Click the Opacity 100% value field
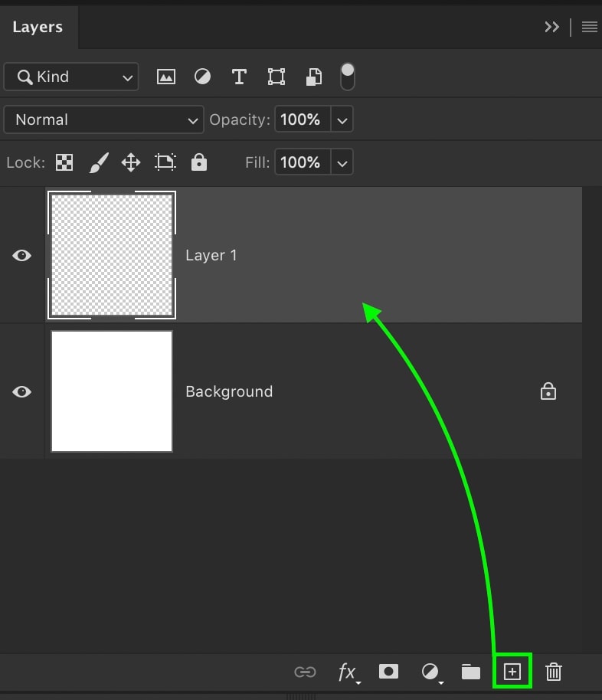The image size is (602, 700). tap(303, 119)
